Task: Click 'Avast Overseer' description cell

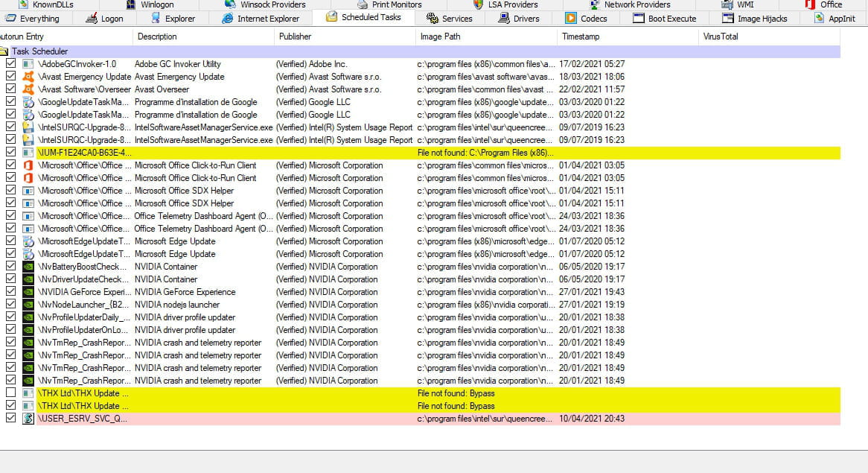Action: tap(162, 89)
